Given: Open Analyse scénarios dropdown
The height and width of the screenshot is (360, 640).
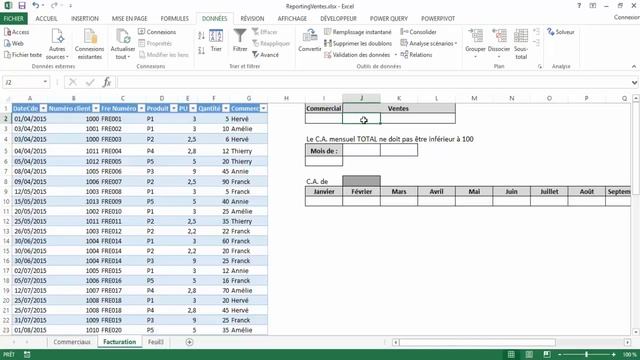Looking at the screenshot, I should pos(429,43).
